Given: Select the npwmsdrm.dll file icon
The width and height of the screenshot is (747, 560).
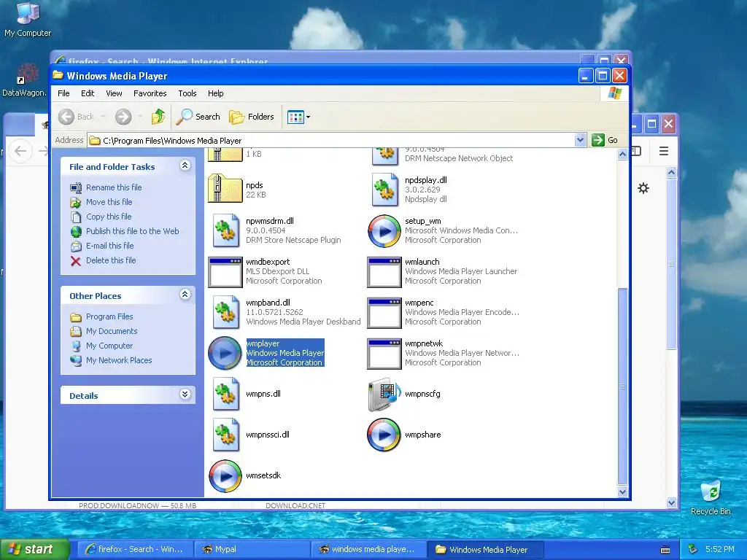Looking at the screenshot, I should [225, 230].
